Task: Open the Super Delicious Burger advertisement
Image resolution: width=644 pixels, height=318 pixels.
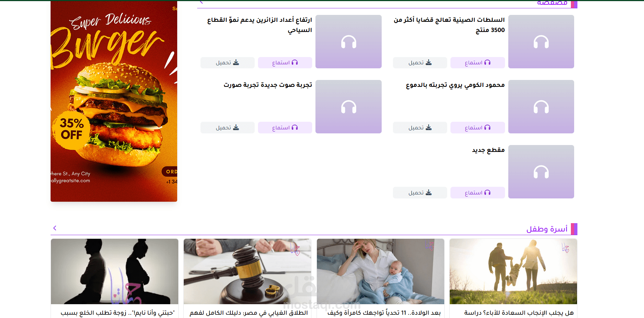Action: tap(114, 101)
